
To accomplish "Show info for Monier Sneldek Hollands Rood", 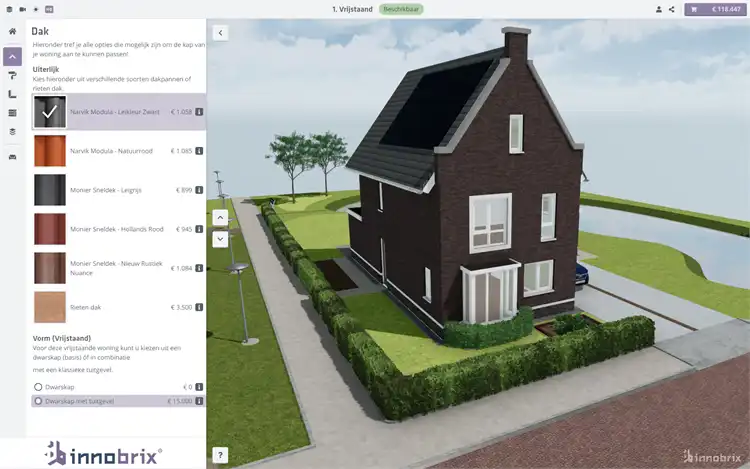I will (199, 229).
